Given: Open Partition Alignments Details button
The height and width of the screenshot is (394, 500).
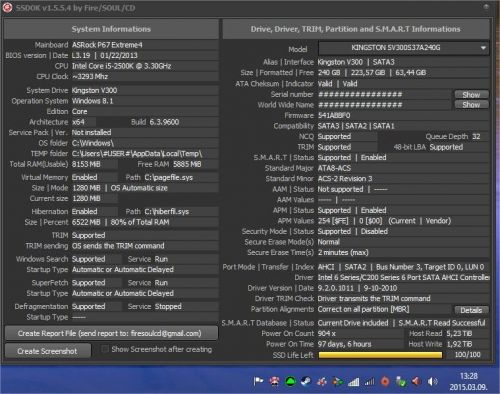Looking at the screenshot, I should tap(471, 310).
